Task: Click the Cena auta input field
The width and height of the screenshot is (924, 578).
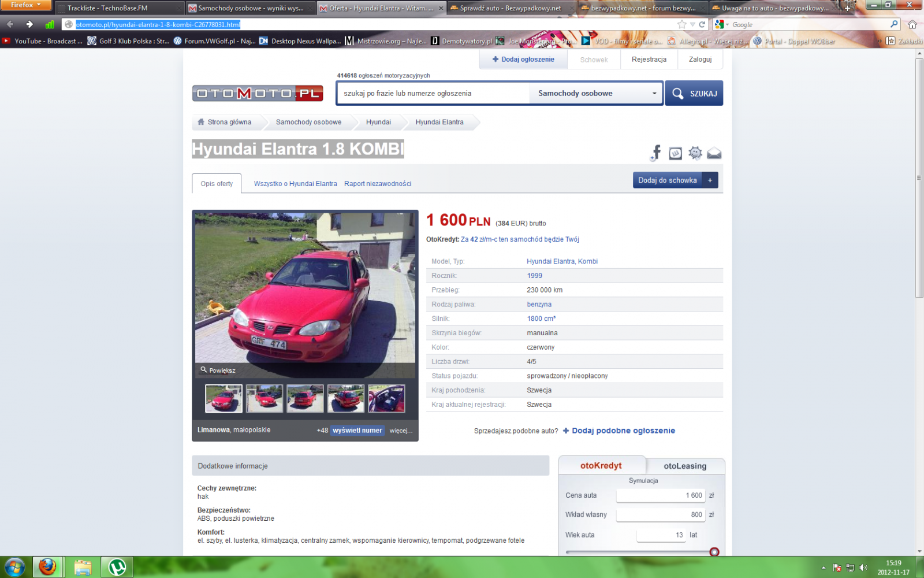Action: [x=661, y=495]
